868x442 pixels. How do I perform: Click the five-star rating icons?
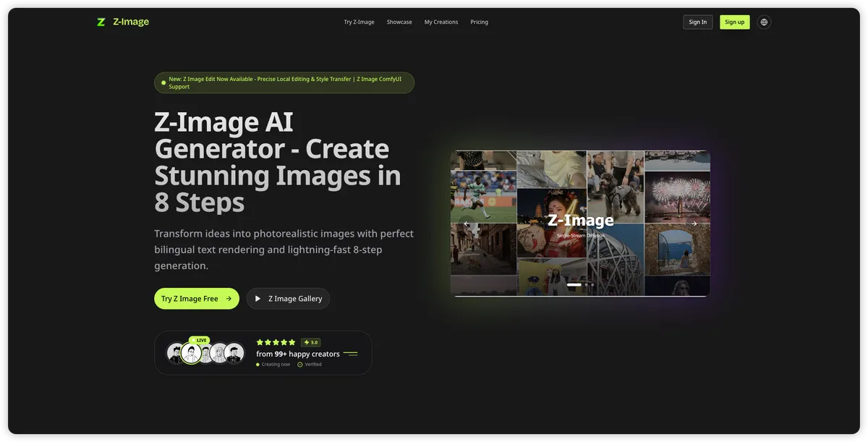pyautogui.click(x=276, y=342)
